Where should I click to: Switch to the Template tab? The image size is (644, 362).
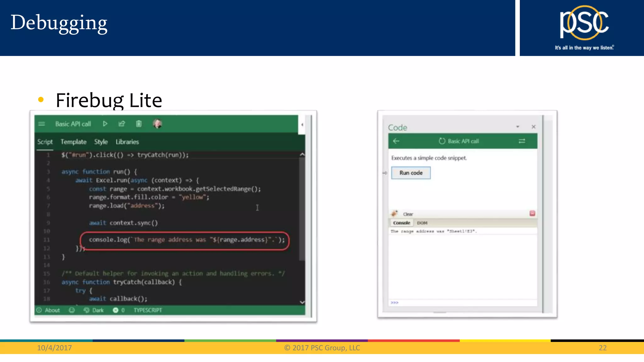pyautogui.click(x=73, y=142)
